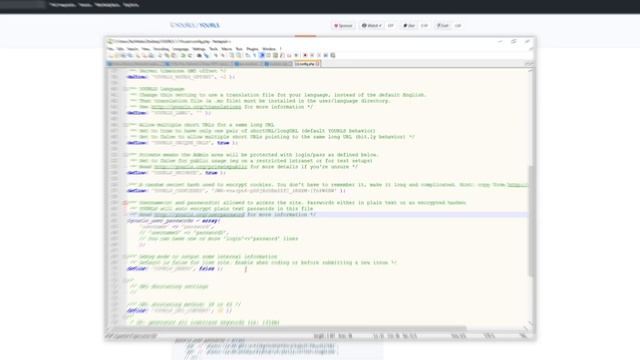Click the New file toolbar icon

click(111, 55)
